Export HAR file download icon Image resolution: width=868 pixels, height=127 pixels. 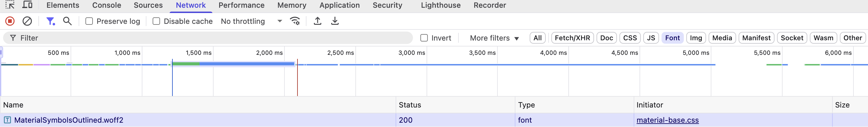point(335,21)
